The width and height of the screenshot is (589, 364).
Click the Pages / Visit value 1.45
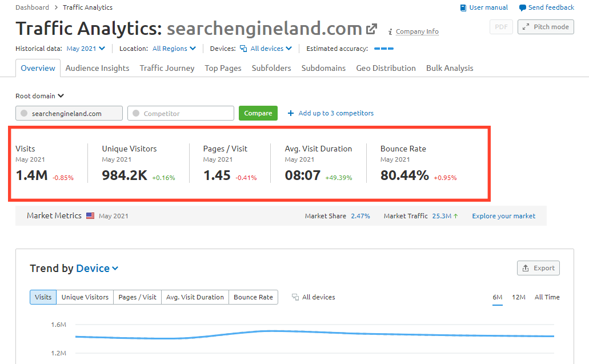[217, 175]
